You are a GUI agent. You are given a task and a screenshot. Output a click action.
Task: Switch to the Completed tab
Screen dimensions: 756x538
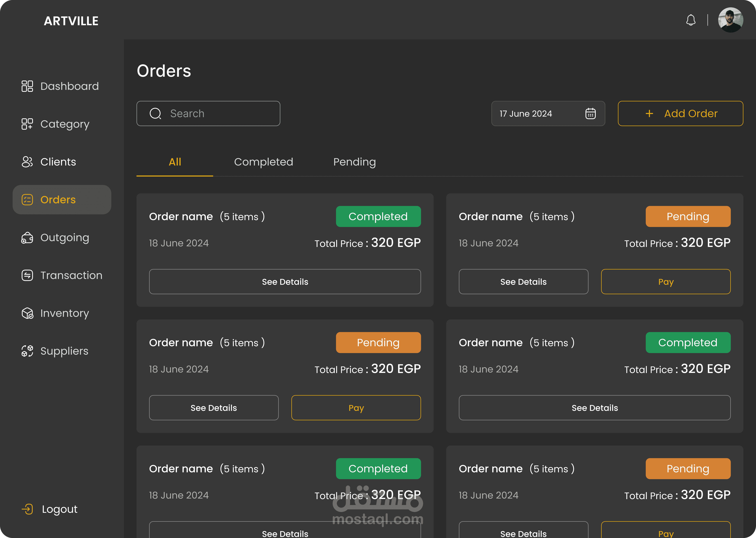pyautogui.click(x=263, y=162)
